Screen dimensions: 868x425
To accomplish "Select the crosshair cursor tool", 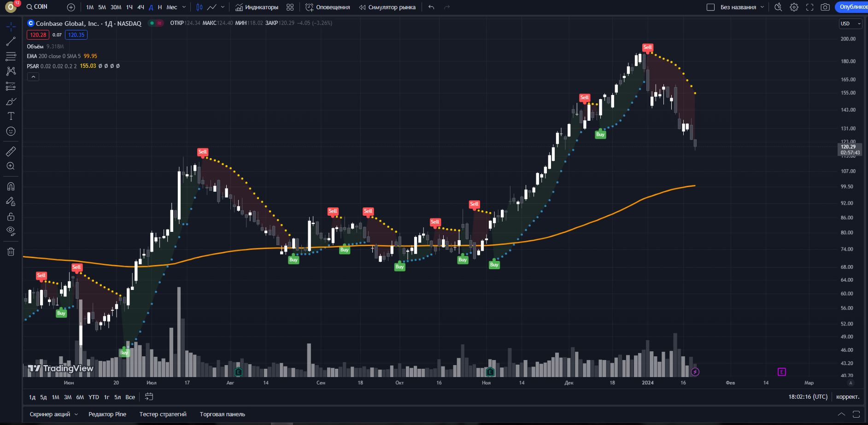I will [11, 27].
